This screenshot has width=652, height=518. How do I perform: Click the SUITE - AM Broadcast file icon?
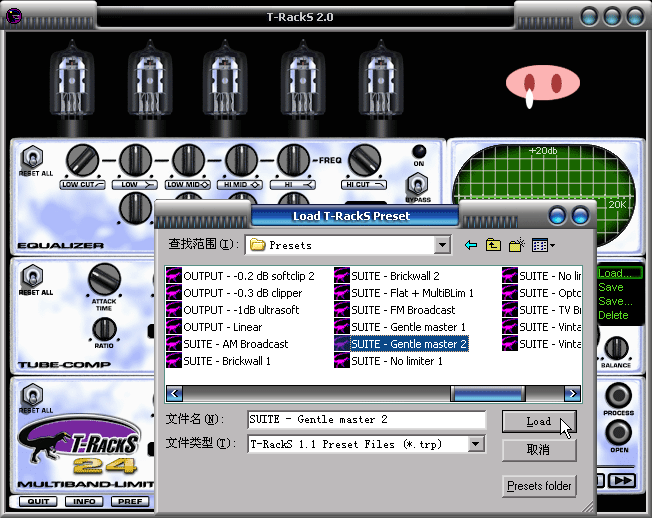click(174, 344)
